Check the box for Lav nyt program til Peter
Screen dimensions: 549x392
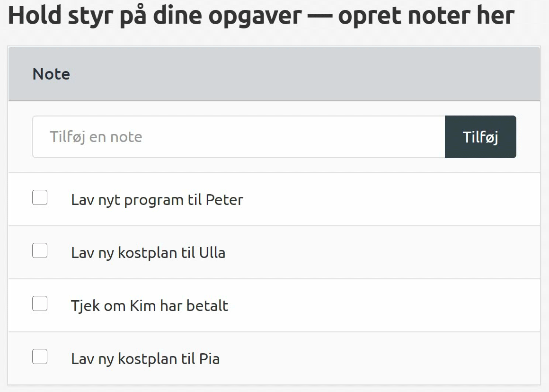tap(40, 197)
